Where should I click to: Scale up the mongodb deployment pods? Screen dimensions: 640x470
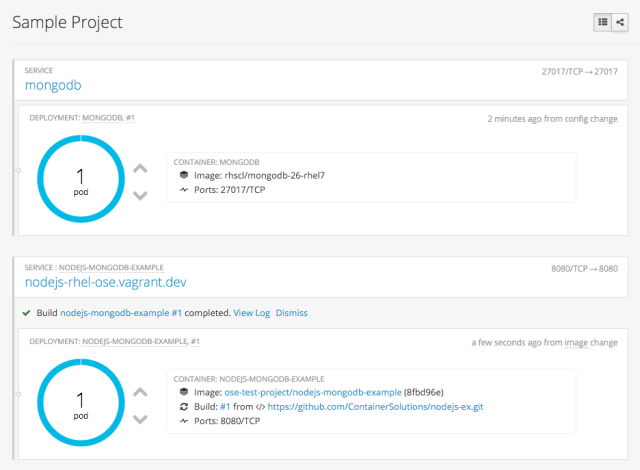click(140, 168)
